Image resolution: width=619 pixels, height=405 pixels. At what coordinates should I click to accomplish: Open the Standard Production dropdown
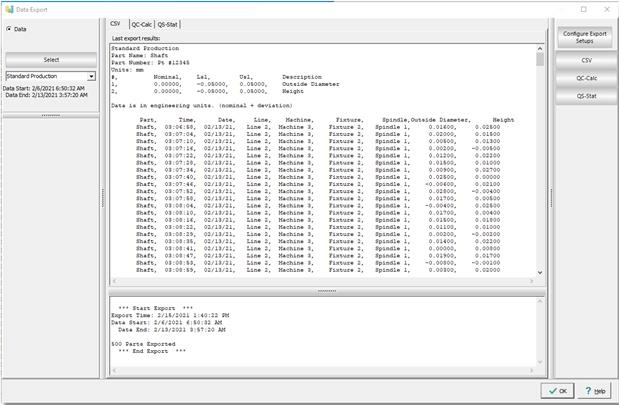tap(91, 76)
